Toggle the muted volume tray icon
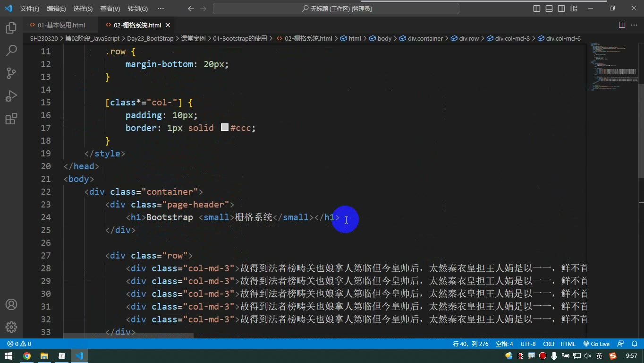Screen dimensions: 644x363 click(x=588, y=356)
